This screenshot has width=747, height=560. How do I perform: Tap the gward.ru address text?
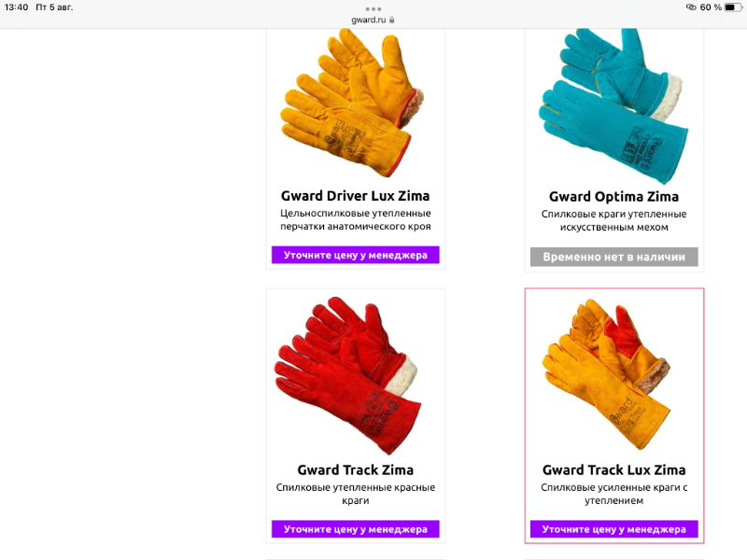pos(368,20)
